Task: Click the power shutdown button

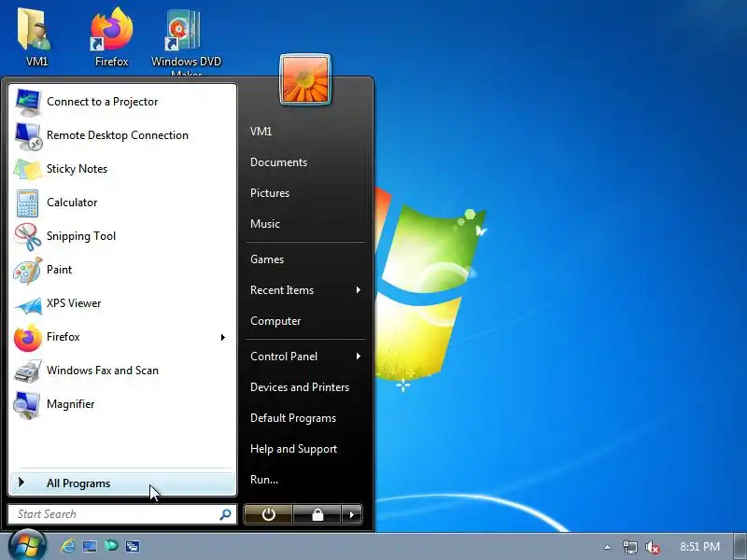Action: click(268, 514)
